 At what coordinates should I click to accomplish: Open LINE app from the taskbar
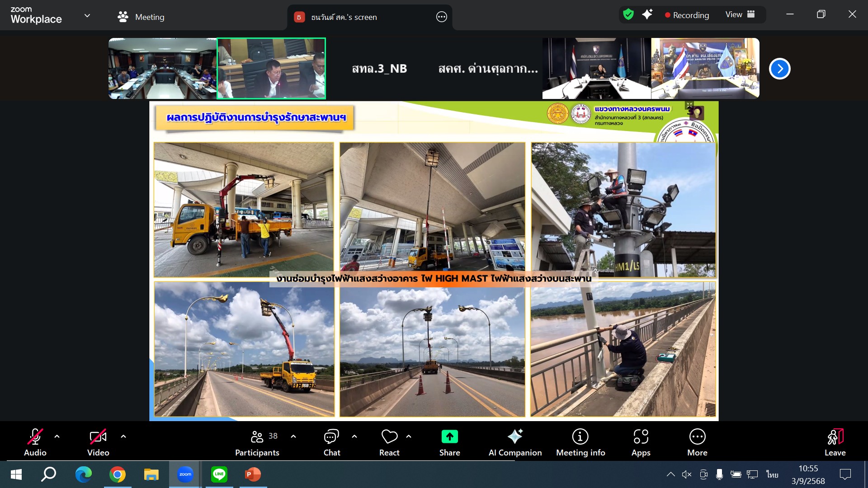(219, 474)
